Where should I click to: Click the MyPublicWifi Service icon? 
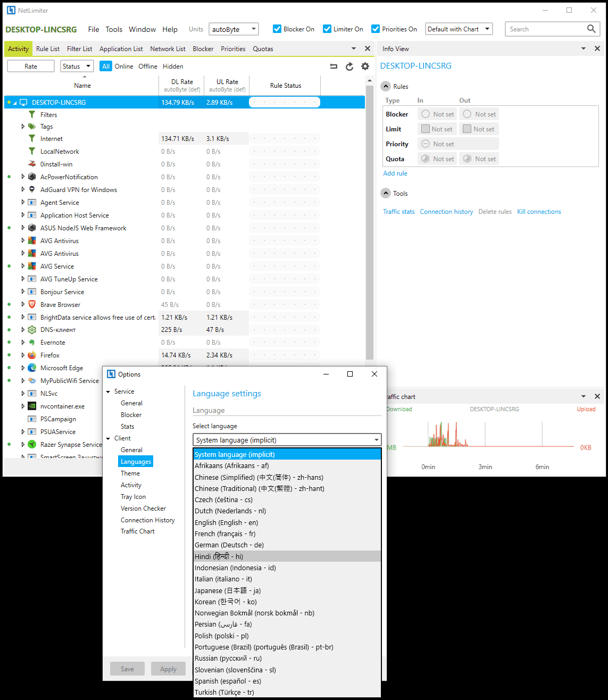tap(32, 381)
